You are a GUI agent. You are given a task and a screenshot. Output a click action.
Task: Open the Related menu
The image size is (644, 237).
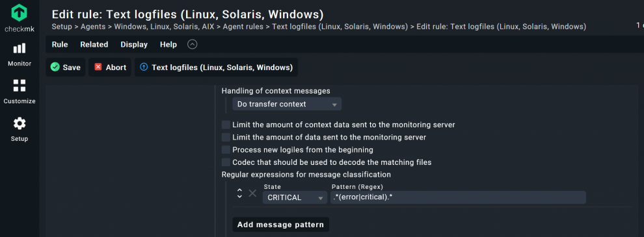pyautogui.click(x=94, y=44)
